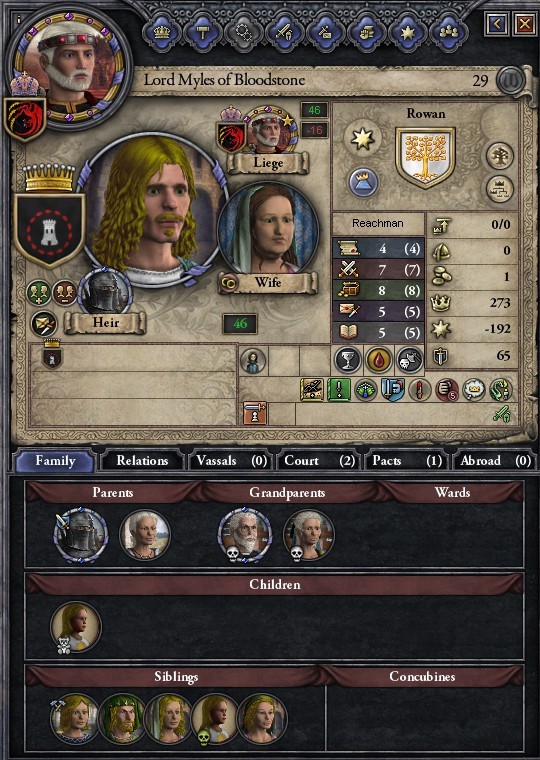The width and height of the screenshot is (540, 760).
Task: Switch to the Relations tab
Action: coord(142,460)
